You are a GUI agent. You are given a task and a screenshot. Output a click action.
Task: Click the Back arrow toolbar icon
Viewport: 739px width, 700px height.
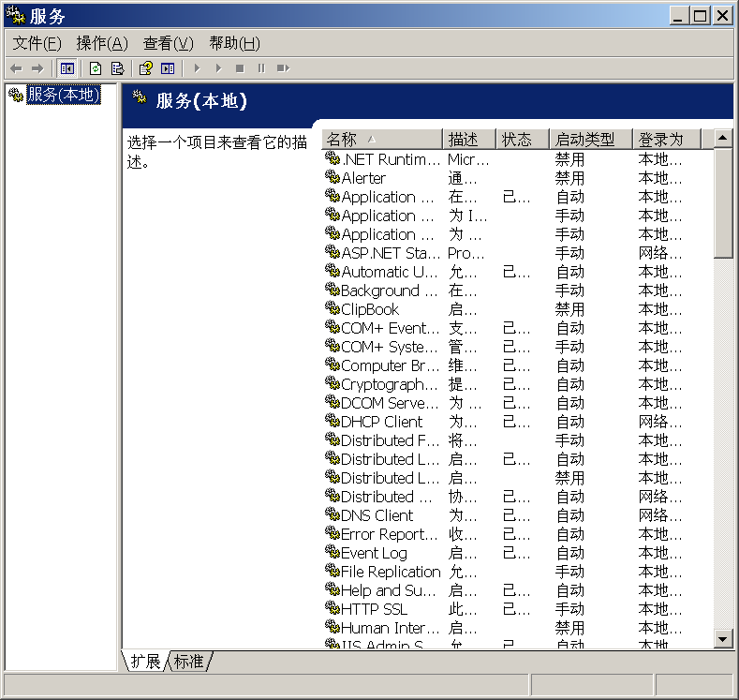[16, 68]
